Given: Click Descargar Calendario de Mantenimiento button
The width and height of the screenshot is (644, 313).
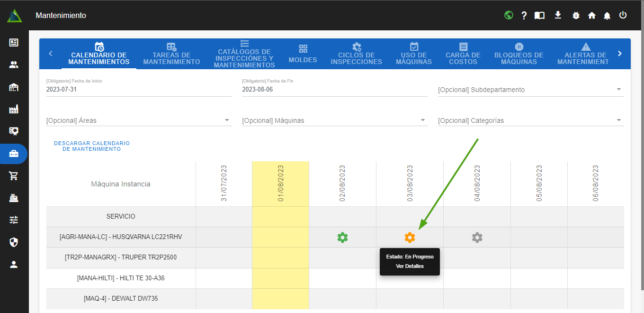Looking at the screenshot, I should pos(92,146).
